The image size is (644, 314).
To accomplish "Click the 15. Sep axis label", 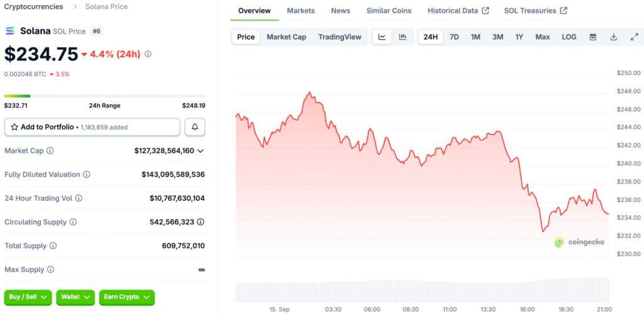I will point(279,309).
